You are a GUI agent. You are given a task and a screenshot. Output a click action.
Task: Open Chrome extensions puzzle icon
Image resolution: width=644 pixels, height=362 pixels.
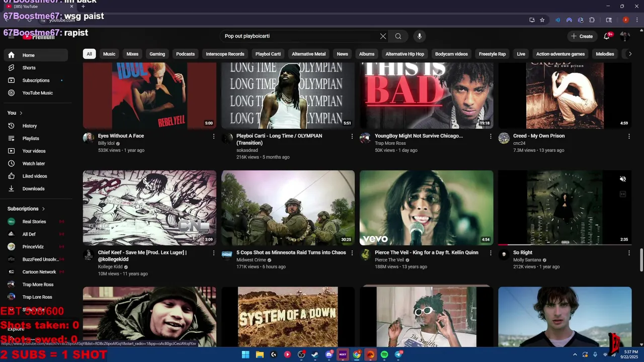(x=592, y=20)
